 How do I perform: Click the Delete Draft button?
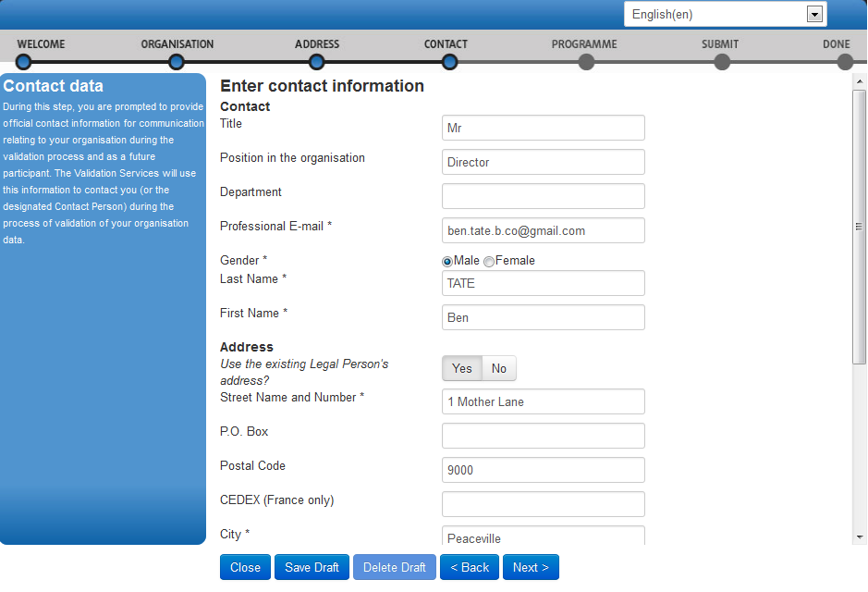[x=394, y=567]
